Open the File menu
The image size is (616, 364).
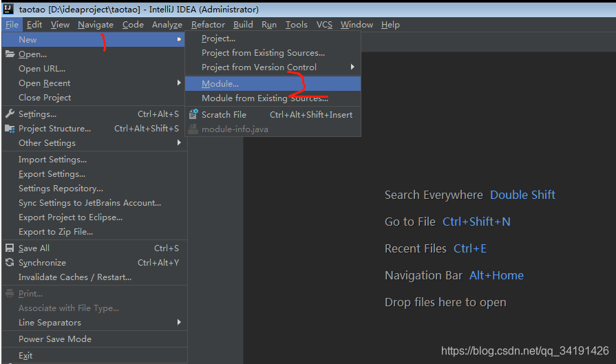point(12,24)
